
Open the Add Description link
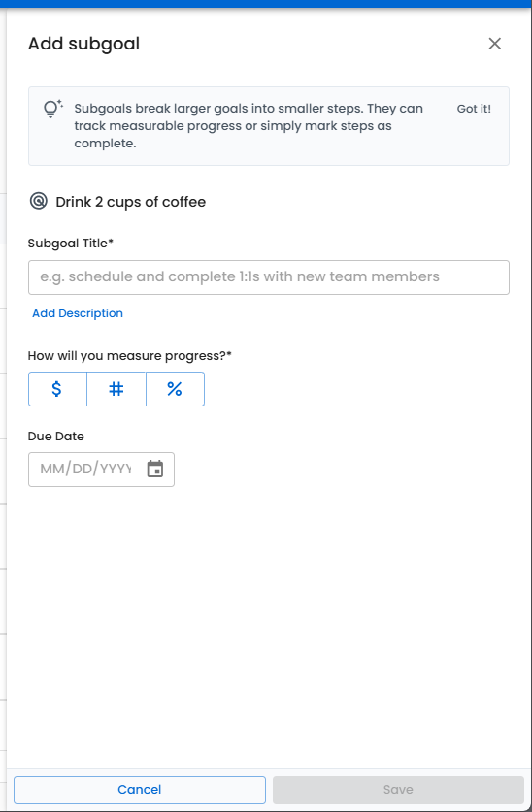pyautogui.click(x=78, y=313)
